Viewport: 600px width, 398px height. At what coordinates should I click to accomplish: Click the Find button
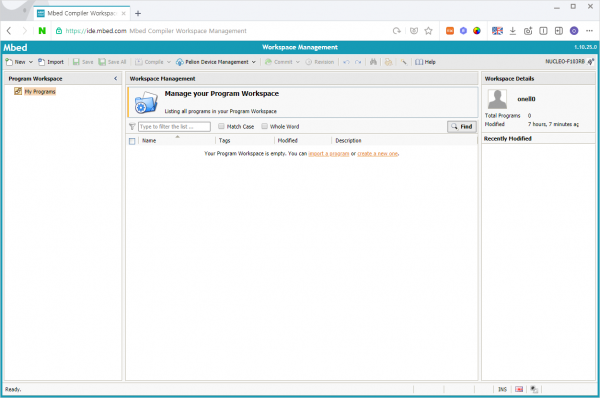pos(462,127)
